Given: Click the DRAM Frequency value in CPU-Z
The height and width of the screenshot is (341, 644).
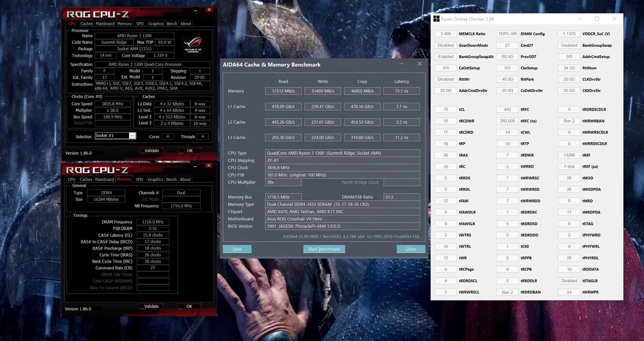Looking at the screenshot, I should pos(153,222).
